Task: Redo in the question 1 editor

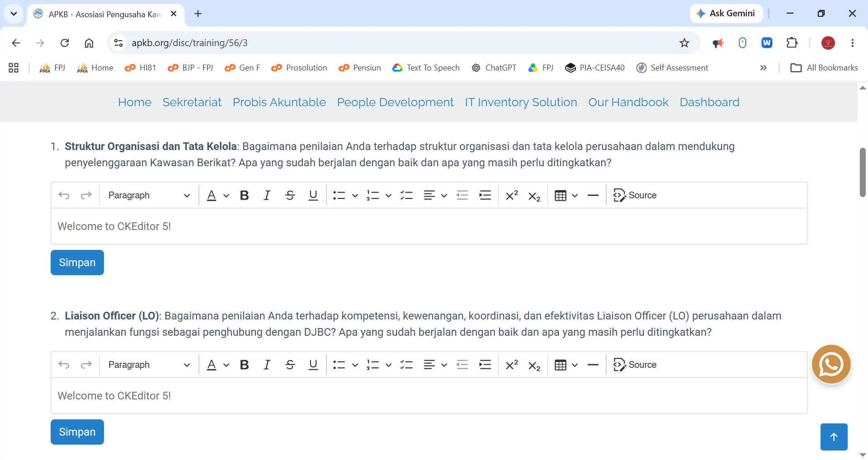Action: pos(86,195)
